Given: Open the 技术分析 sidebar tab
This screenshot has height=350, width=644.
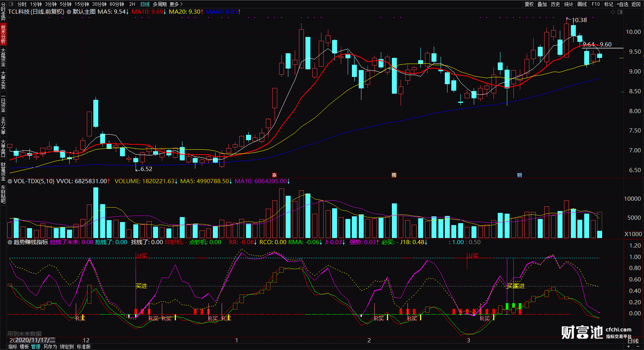Looking at the screenshot, I should coord(3,34).
